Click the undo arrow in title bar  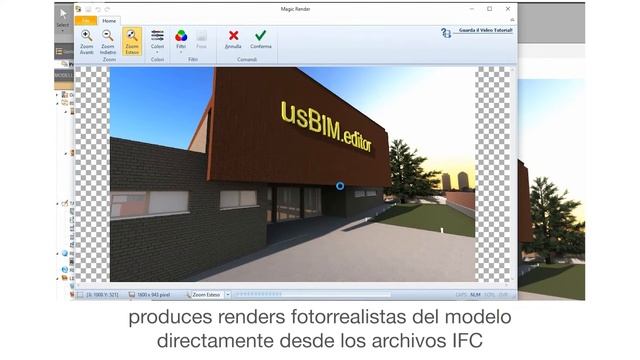click(98, 9)
